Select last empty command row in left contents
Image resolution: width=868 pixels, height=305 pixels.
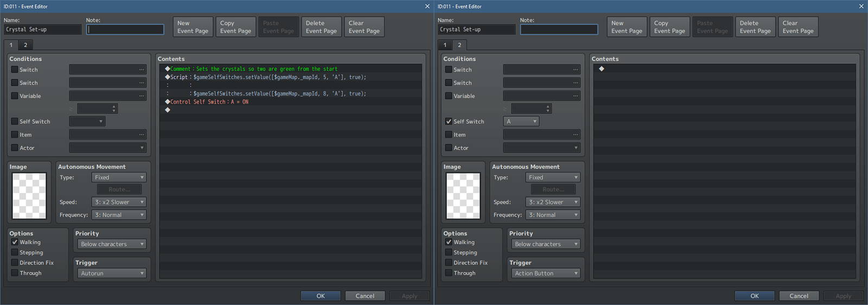pyautogui.click(x=291, y=110)
